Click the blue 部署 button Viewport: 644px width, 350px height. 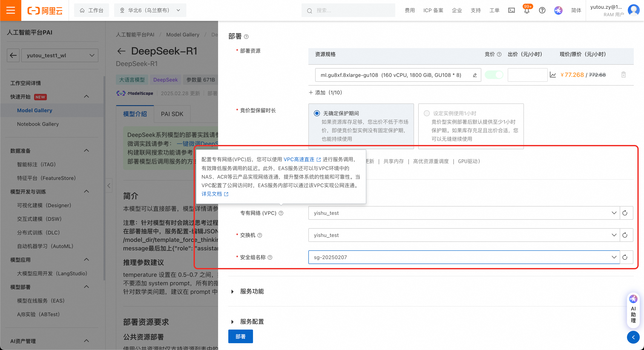(240, 337)
